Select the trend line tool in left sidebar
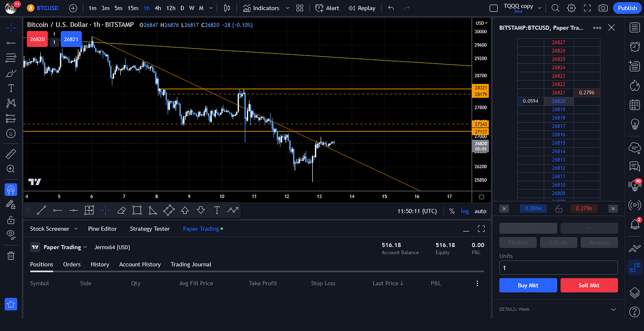 (11, 43)
